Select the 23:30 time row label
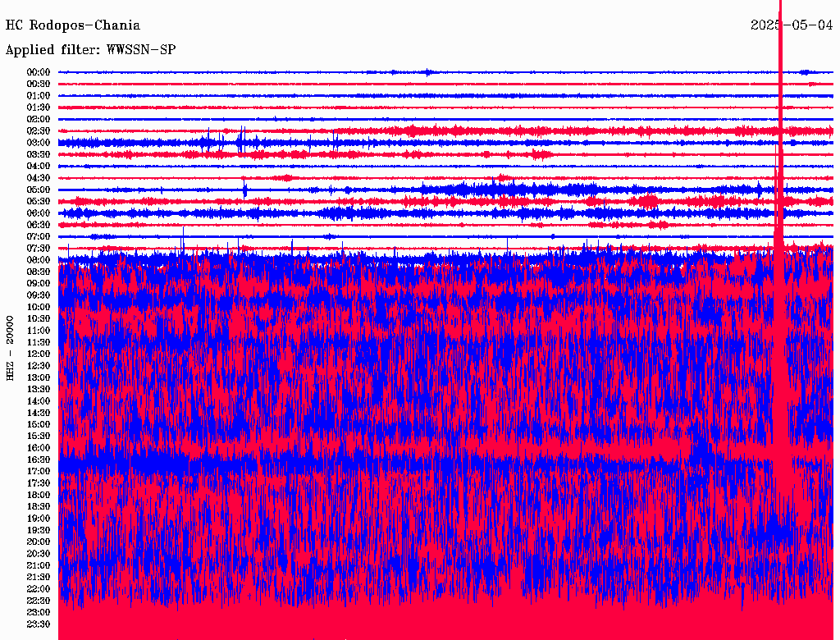Viewport: 840px width, 640px height. [x=39, y=624]
